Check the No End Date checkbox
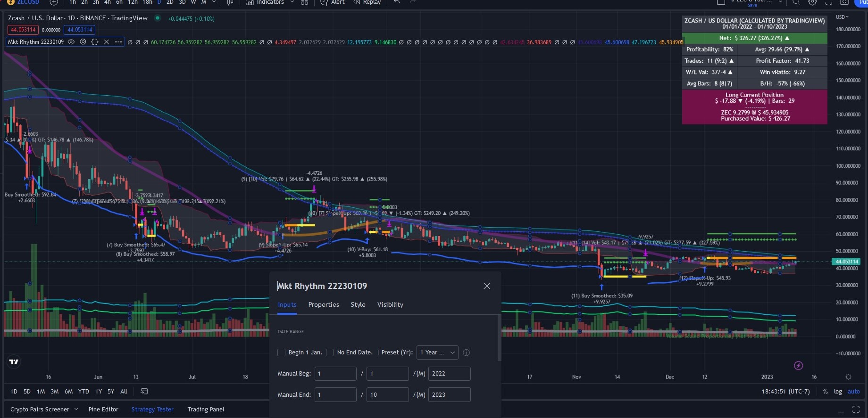Screen dimensions: 868x418 click(330, 352)
